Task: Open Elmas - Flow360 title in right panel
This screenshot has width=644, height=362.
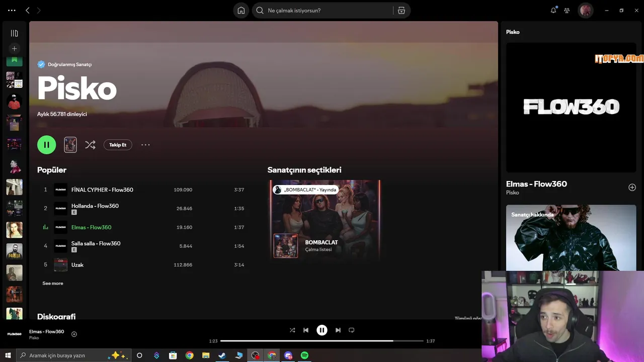Action: click(x=536, y=184)
